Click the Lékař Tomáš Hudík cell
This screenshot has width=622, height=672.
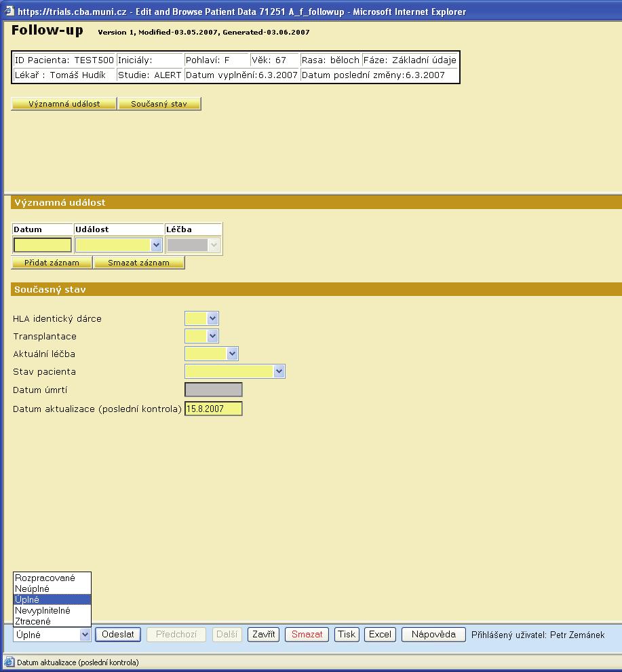[x=64, y=75]
